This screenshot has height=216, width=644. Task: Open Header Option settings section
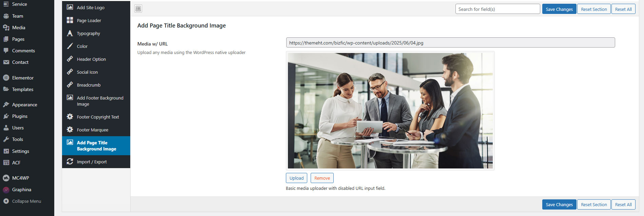coord(91,59)
